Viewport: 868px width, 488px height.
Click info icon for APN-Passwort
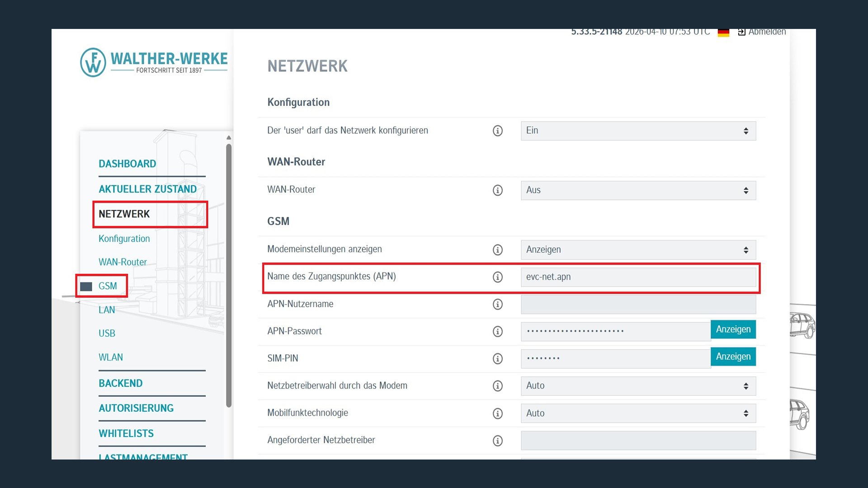coord(497,331)
